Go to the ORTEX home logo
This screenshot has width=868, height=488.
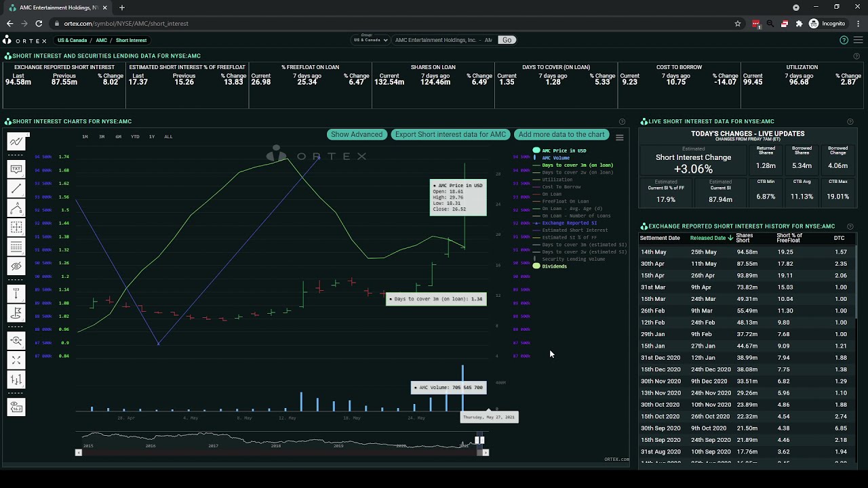25,41
